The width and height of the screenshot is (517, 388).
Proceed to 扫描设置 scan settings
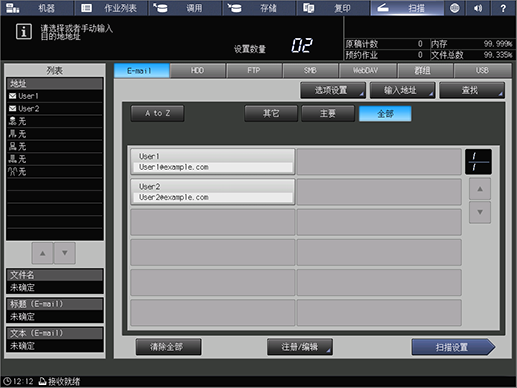453,347
